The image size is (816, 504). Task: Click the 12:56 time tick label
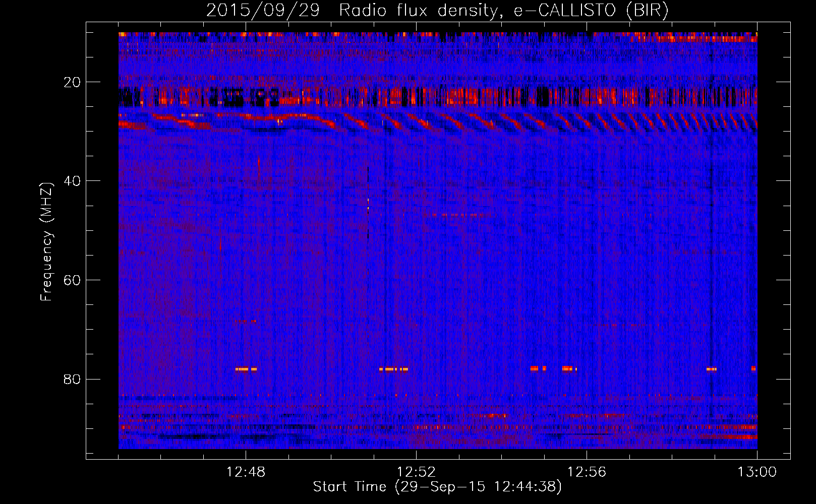tap(587, 472)
